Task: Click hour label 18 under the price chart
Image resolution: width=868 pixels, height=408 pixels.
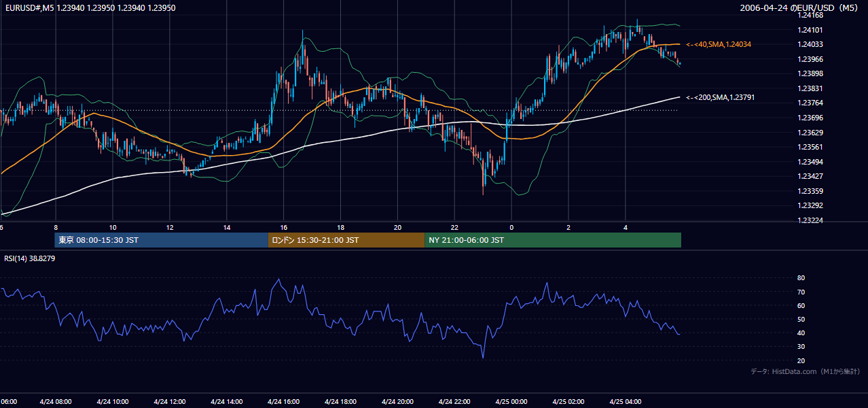Action: click(341, 228)
